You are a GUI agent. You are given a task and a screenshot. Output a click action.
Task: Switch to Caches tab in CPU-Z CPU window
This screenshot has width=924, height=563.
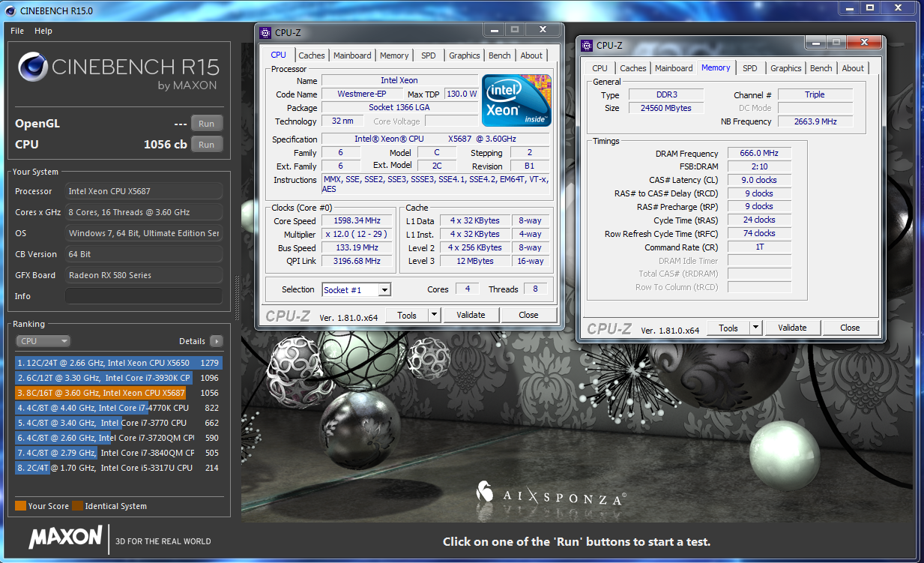pyautogui.click(x=312, y=55)
